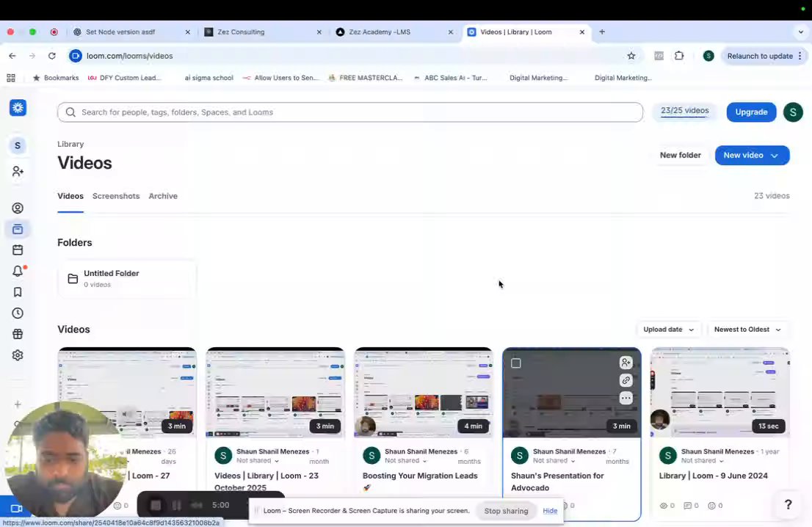Open the Newest to Oldest dropdown

click(747, 330)
